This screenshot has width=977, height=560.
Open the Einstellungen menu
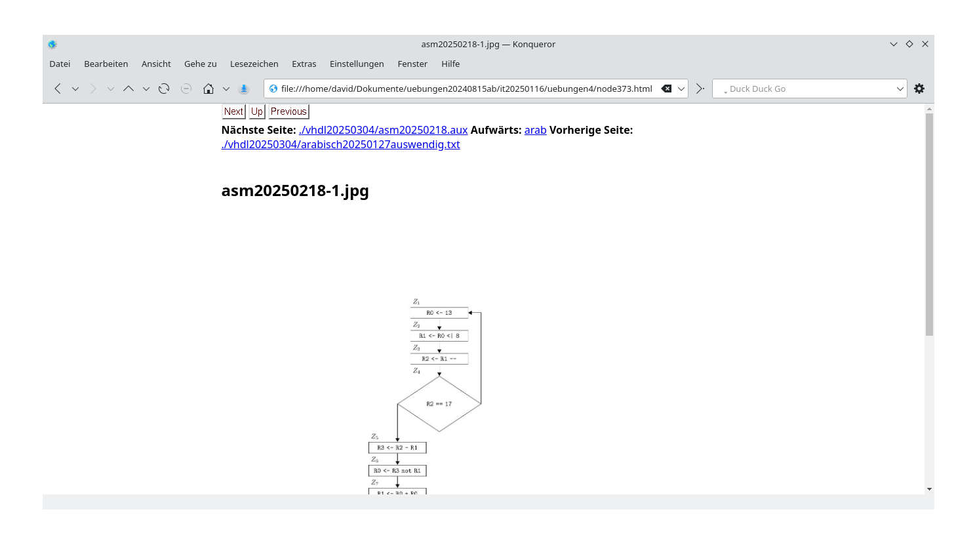tap(357, 64)
